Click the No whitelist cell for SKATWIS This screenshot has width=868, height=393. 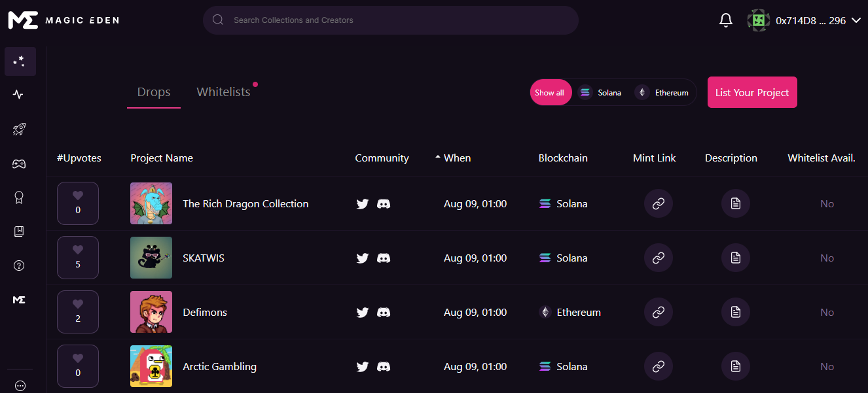827,258
